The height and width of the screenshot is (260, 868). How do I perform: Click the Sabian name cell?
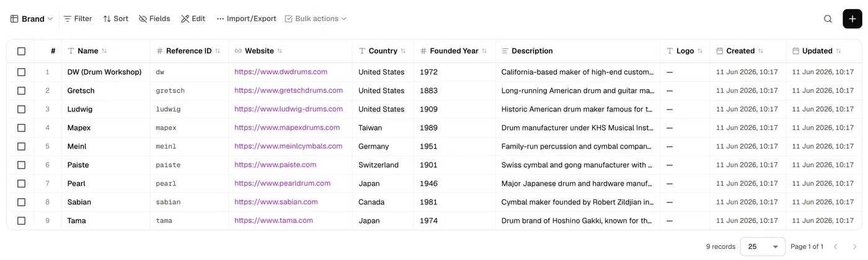pyautogui.click(x=105, y=202)
